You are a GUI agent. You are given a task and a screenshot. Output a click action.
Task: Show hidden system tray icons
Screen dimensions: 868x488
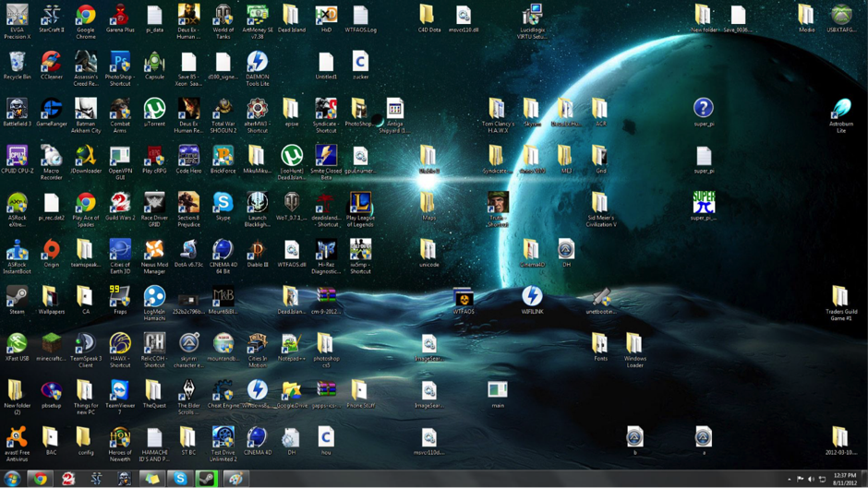click(x=789, y=479)
